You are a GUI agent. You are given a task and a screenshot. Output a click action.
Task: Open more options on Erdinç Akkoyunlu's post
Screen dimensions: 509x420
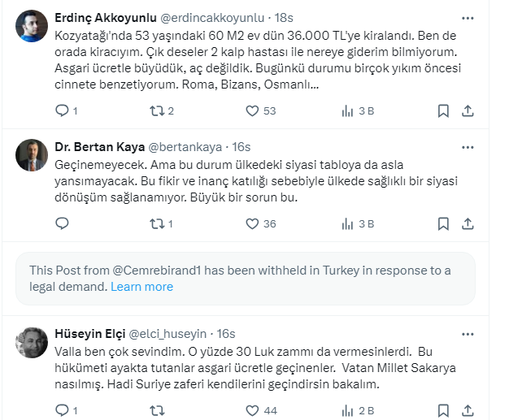(468, 18)
